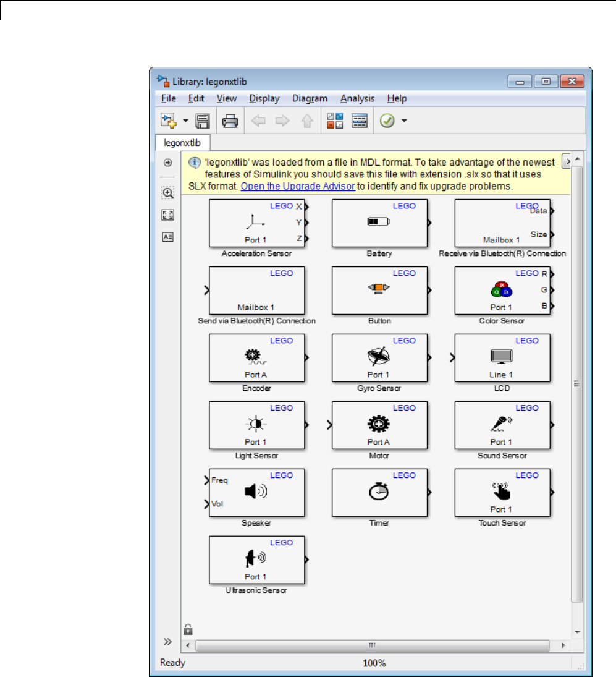Click the Fit to View icon
616x677 pixels.
point(168,215)
